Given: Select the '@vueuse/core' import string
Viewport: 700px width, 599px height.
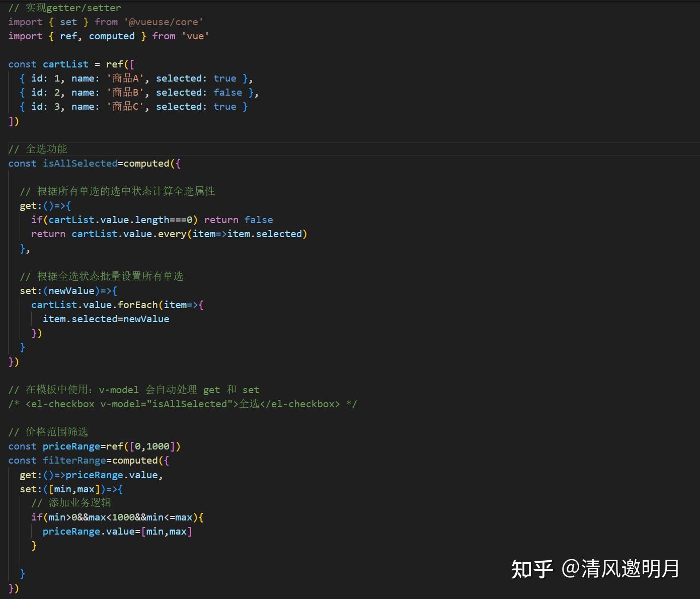Looking at the screenshot, I should (164, 22).
